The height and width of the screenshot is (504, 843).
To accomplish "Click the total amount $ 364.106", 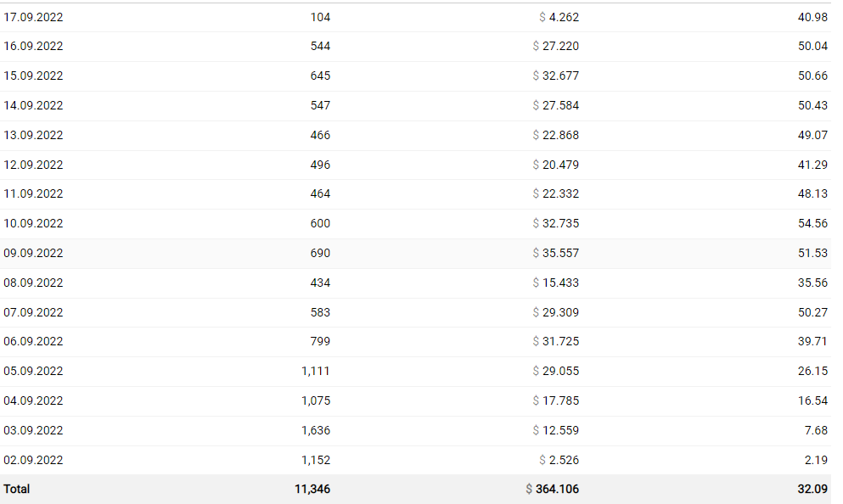I will click(553, 489).
